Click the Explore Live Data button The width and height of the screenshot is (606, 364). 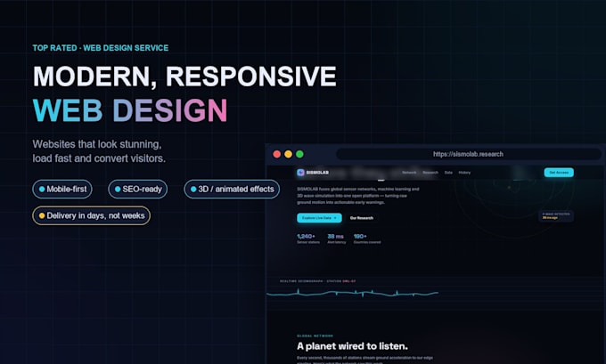pos(319,218)
